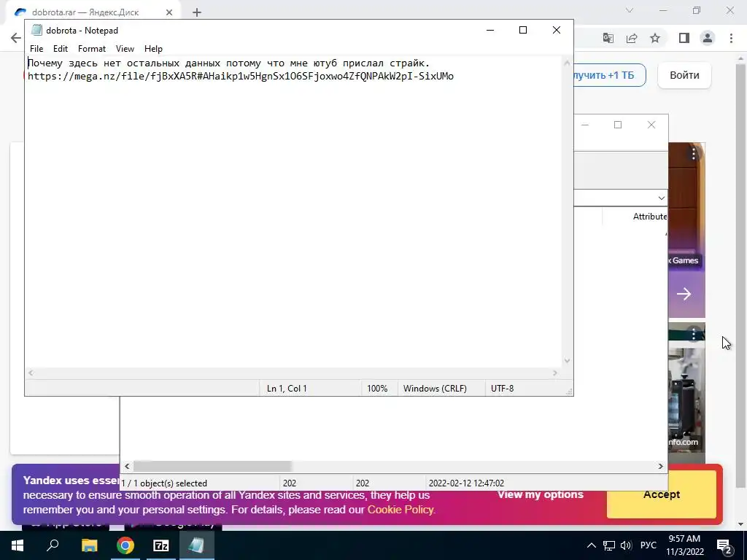Screen dimensions: 747x560
Task: Accept Yandex cookies
Action: tap(661, 494)
